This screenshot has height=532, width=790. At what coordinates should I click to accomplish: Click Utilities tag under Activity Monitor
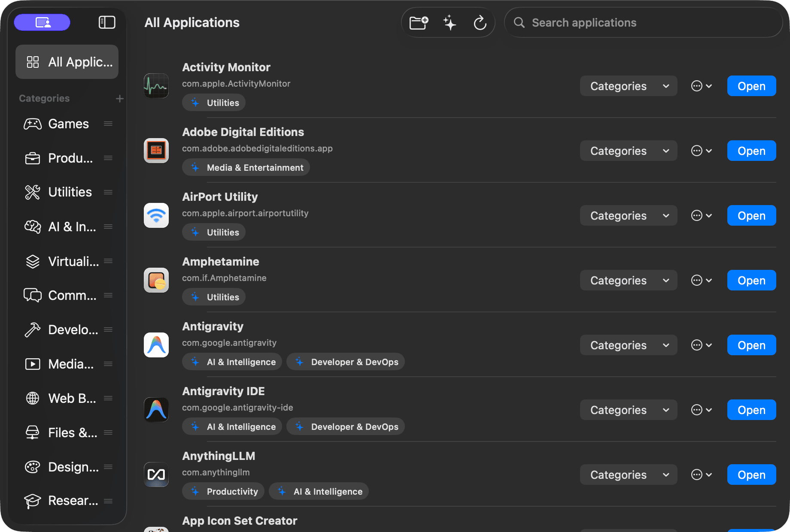click(x=214, y=103)
